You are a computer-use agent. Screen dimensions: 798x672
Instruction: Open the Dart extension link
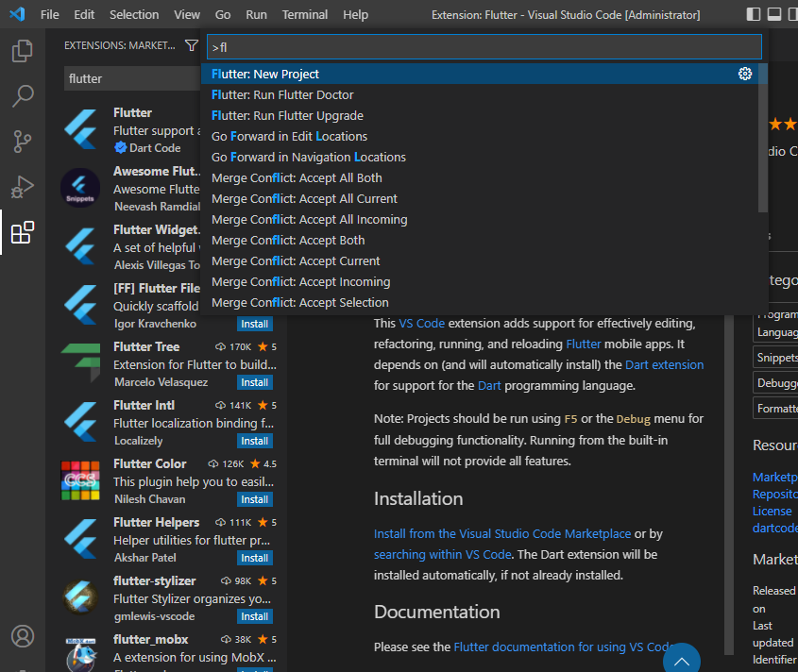coord(664,364)
